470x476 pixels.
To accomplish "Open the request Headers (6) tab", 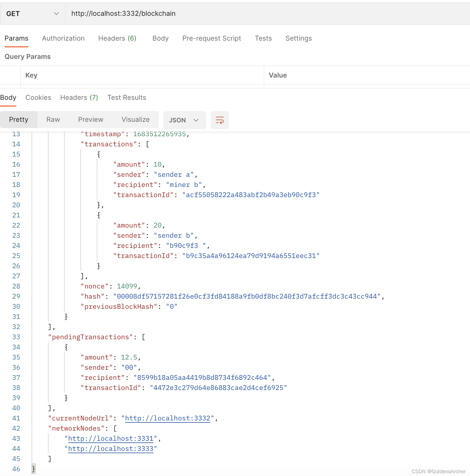I will coord(117,38).
